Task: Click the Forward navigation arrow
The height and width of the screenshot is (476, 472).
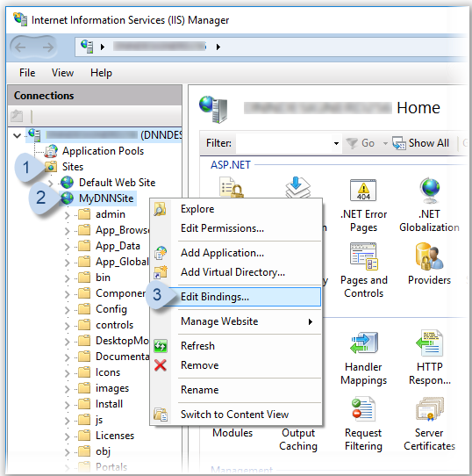Action: 47,47
